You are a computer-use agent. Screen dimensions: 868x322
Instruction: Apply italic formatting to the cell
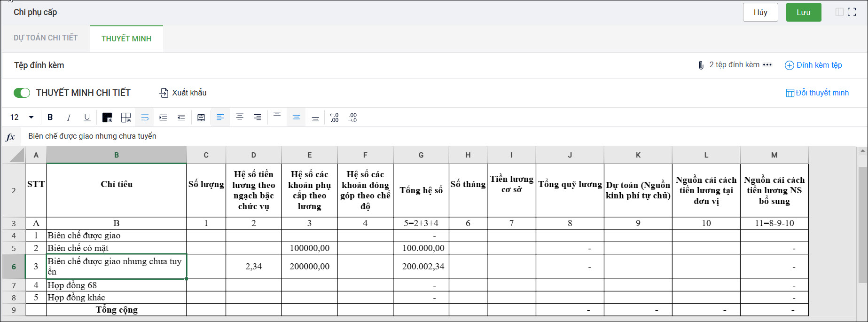(69, 118)
